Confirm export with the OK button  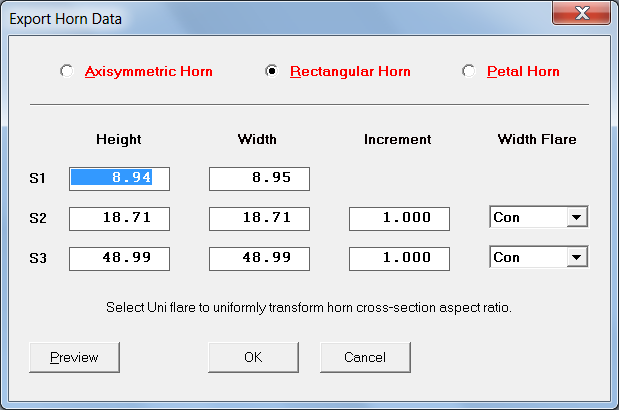tap(253, 357)
